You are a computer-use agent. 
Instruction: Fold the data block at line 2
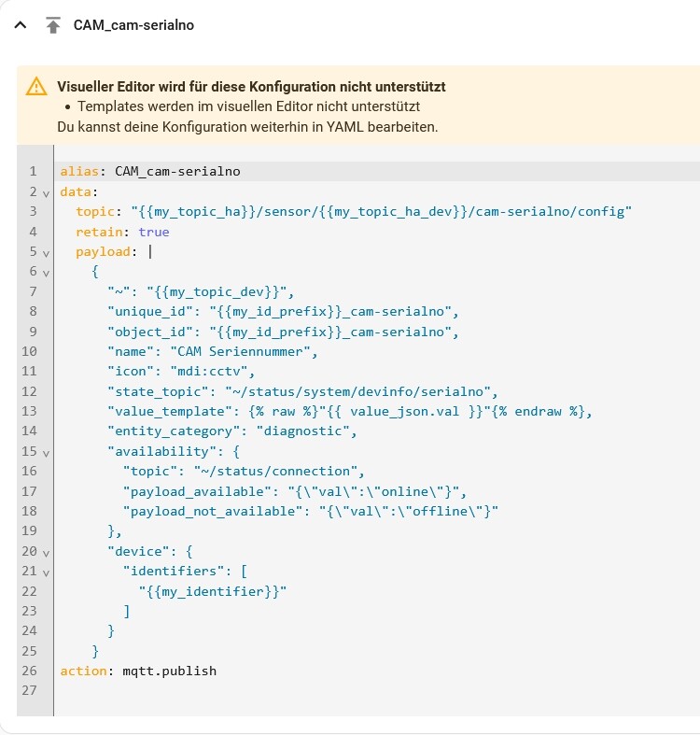pos(45,192)
